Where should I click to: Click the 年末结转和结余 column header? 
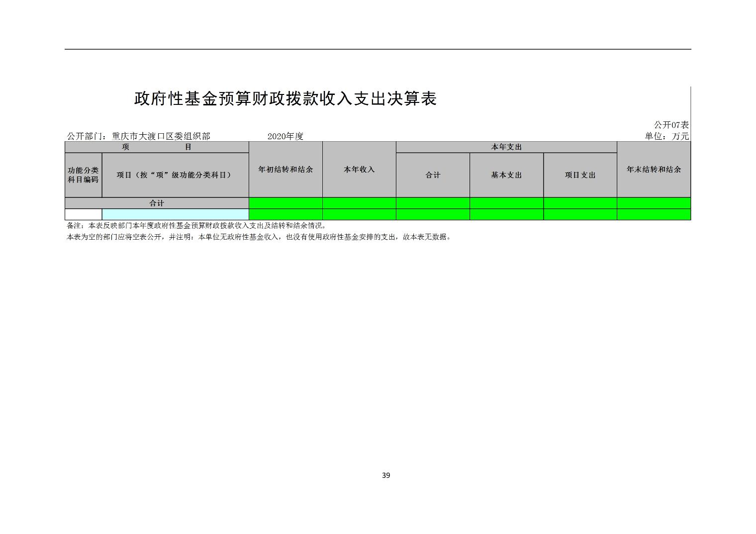click(x=654, y=170)
